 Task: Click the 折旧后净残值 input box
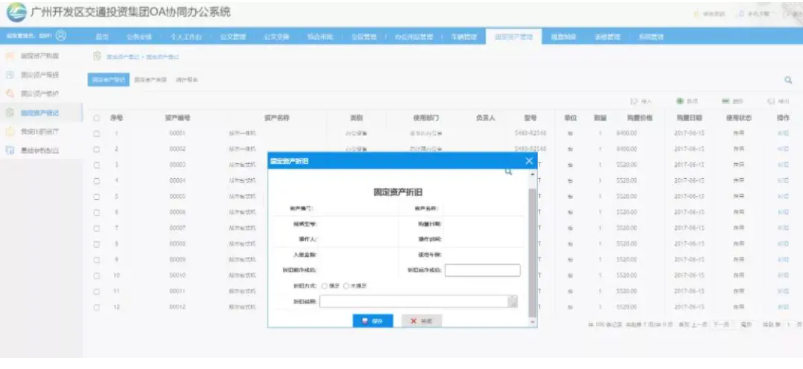(x=482, y=270)
